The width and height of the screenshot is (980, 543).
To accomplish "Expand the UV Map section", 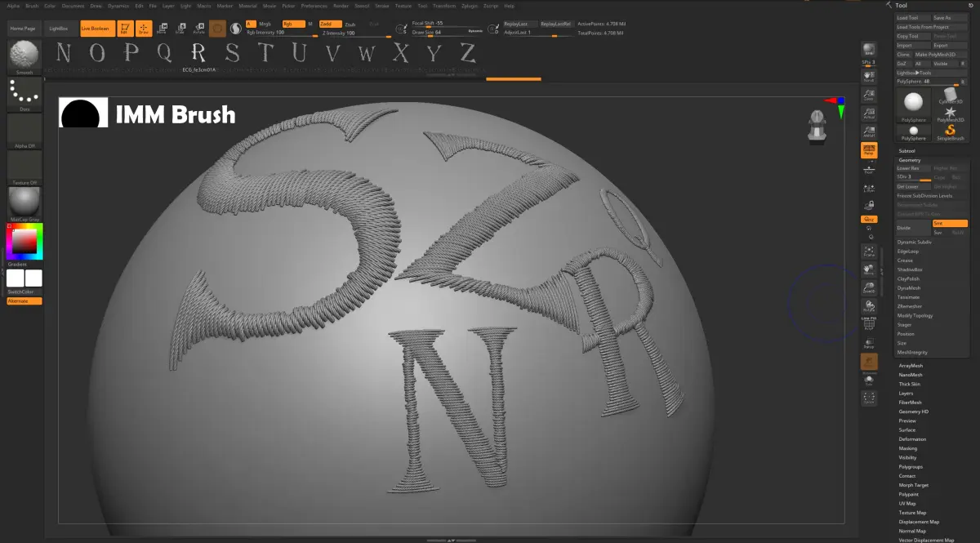I will 906,503.
